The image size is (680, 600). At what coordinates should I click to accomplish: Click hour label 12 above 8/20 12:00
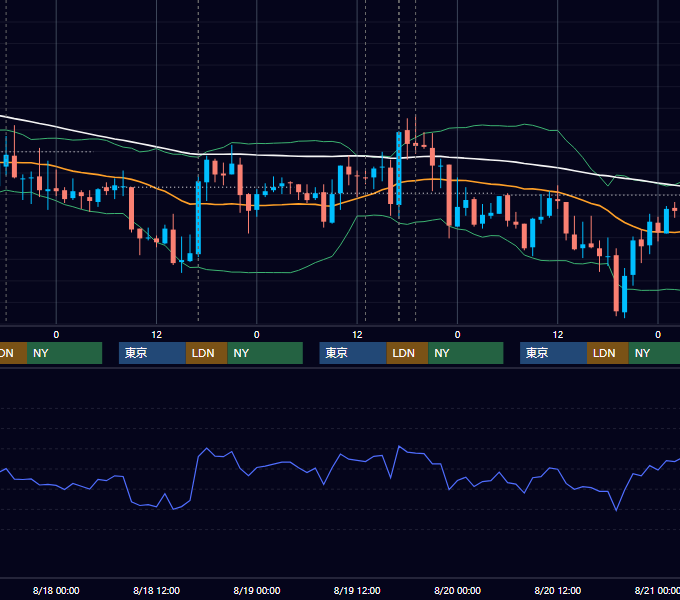[x=558, y=335]
